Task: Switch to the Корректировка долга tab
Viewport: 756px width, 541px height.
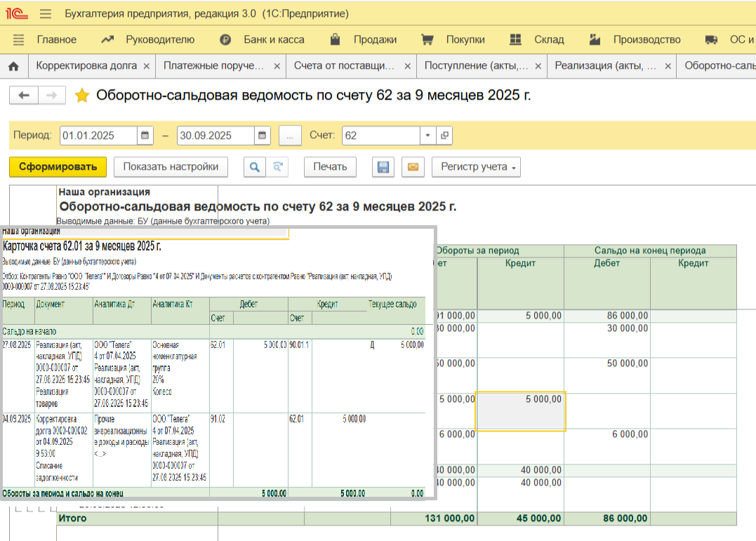Action: [87, 66]
